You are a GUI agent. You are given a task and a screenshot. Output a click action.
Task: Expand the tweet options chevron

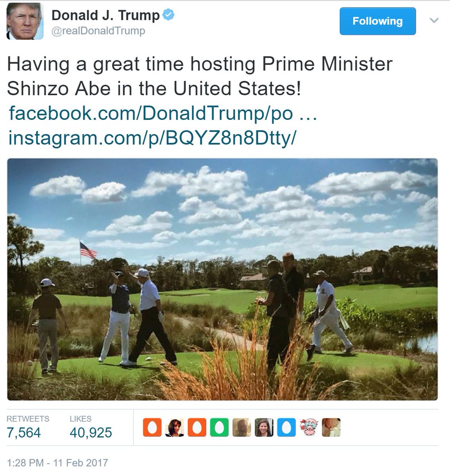point(434,20)
